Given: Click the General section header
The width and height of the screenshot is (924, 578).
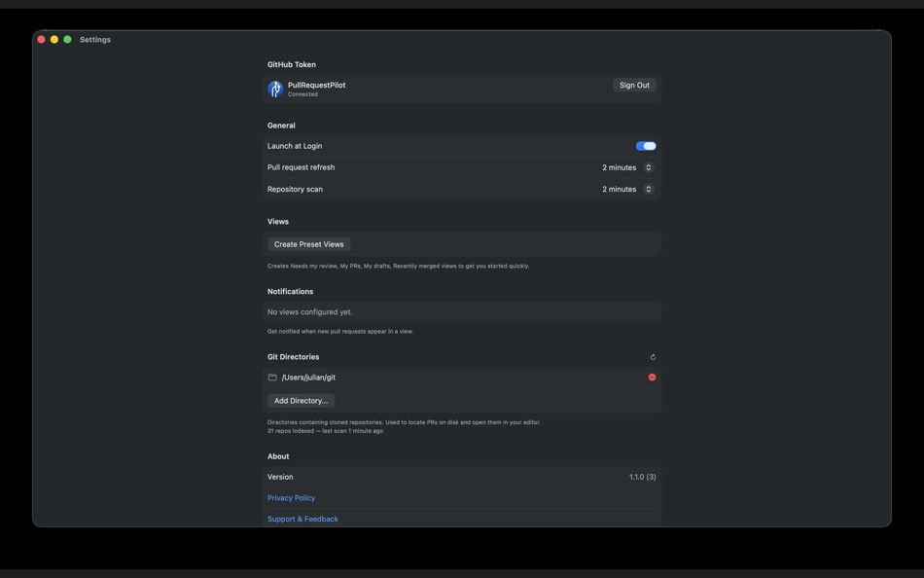Looking at the screenshot, I should [280, 125].
